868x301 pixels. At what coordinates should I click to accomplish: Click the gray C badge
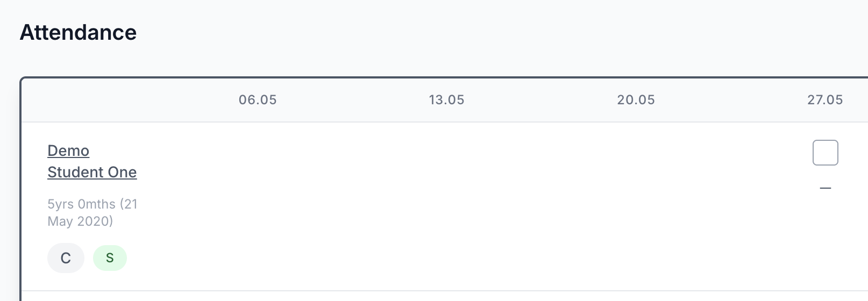point(66,258)
